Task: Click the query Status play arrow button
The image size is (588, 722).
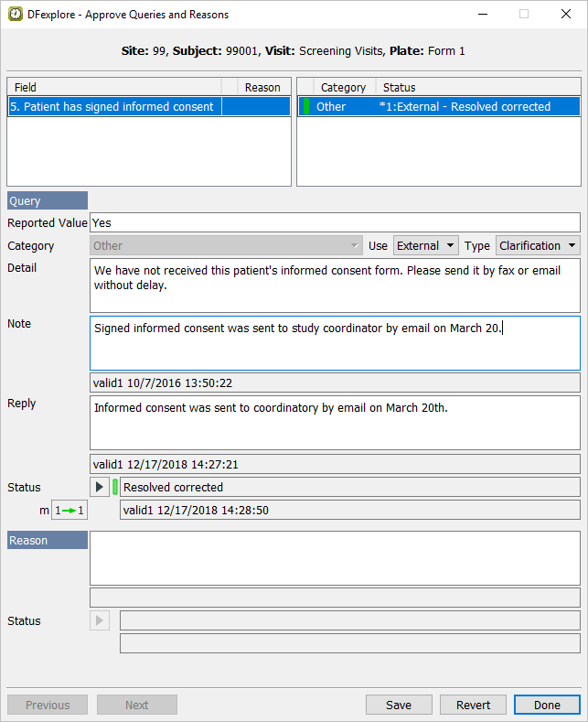Action: coord(100,487)
